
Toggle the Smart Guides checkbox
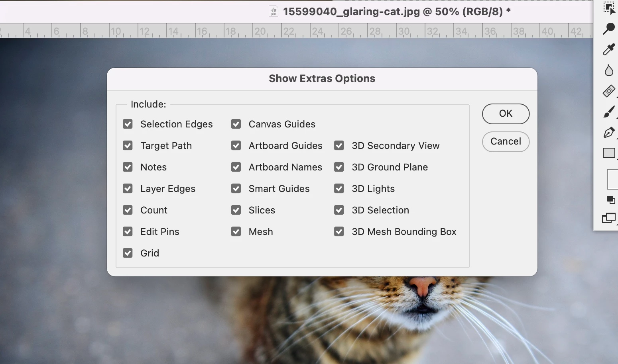236,189
